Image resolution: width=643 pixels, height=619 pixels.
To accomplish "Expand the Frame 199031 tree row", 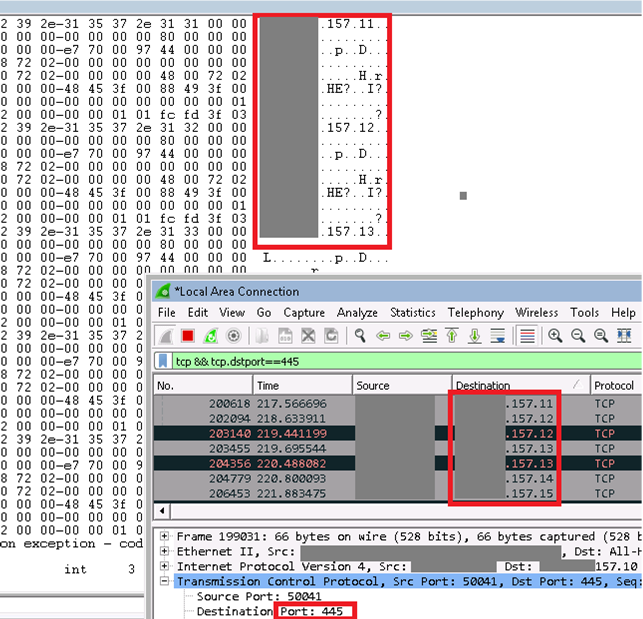I will [164, 537].
